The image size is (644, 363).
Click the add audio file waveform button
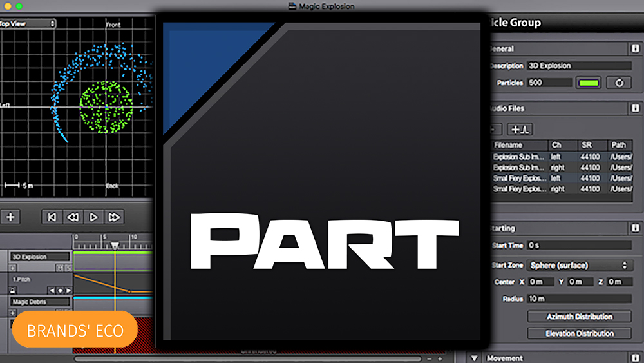coord(520,130)
